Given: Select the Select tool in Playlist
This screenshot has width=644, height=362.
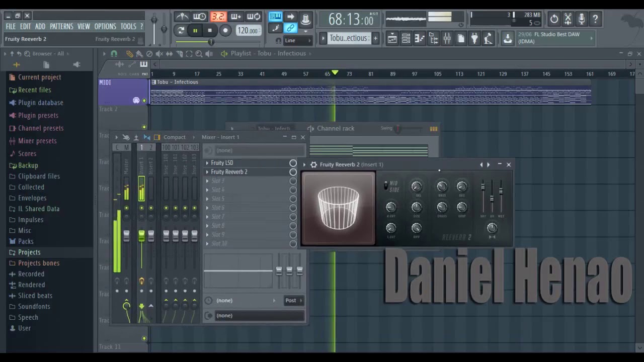Looking at the screenshot, I should 189,54.
